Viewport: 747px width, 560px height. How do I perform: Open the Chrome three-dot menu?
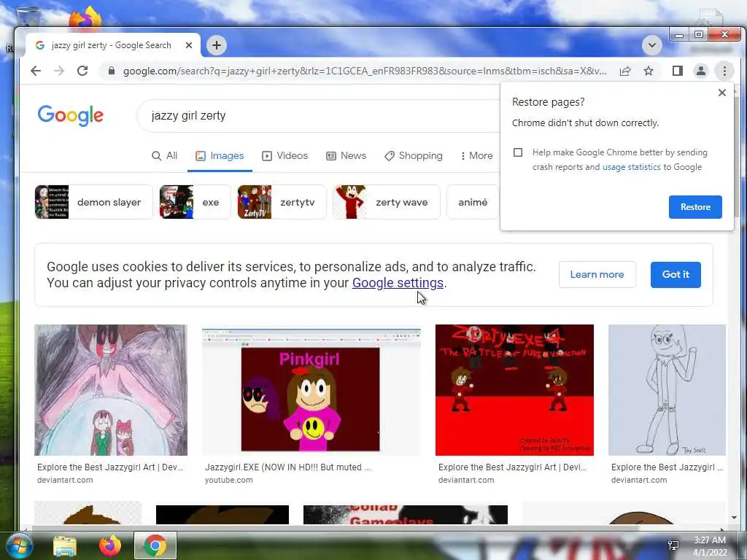click(x=724, y=71)
